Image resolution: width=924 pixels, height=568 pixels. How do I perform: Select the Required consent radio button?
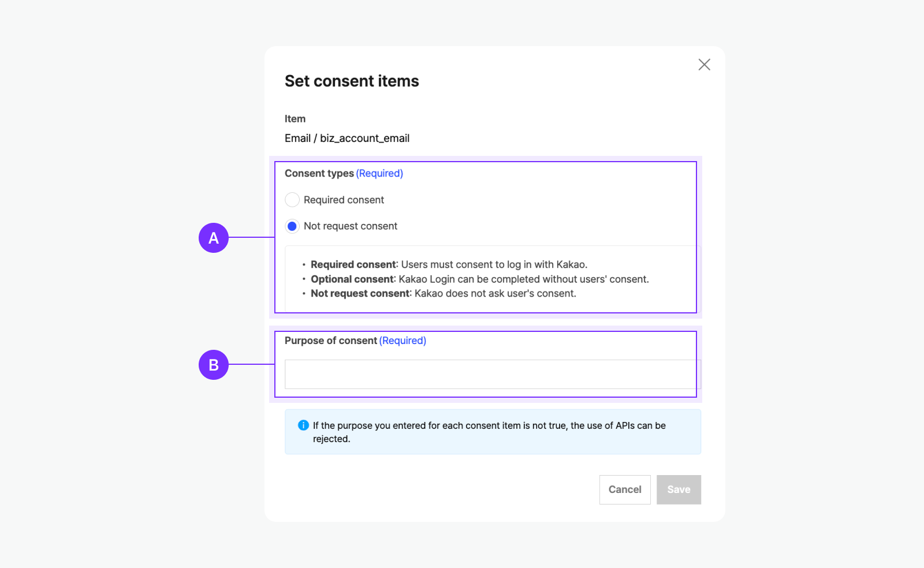292,200
